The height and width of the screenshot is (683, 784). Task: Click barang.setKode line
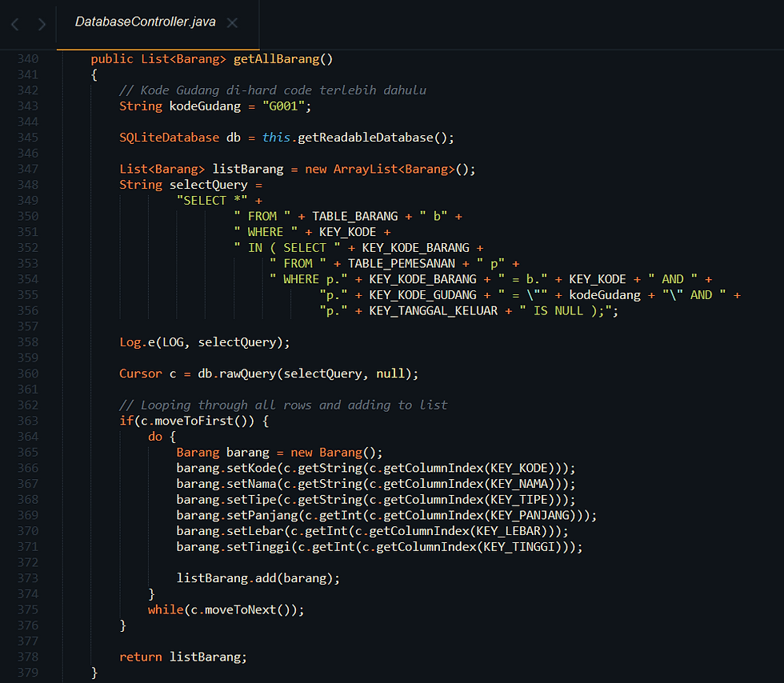tap(376, 469)
